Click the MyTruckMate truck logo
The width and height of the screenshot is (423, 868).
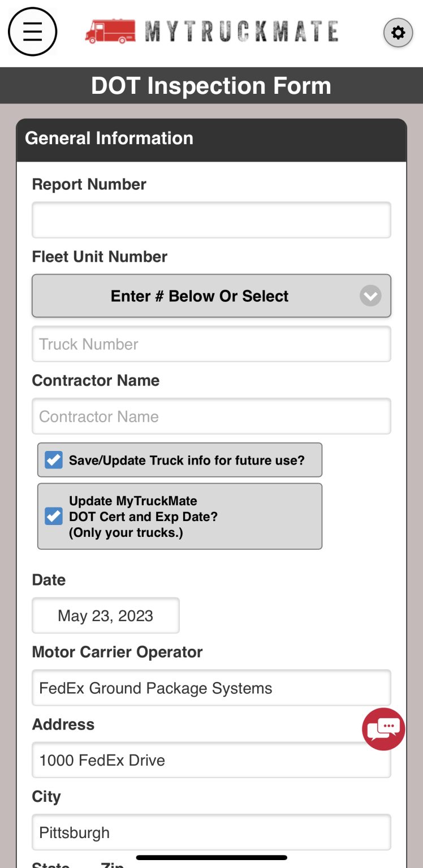pyautogui.click(x=109, y=32)
